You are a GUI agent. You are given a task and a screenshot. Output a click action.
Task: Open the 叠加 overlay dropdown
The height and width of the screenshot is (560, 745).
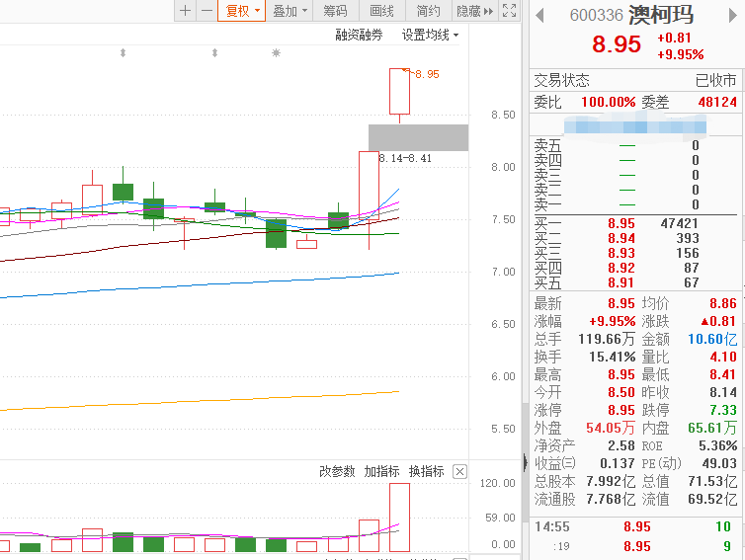[x=290, y=11]
